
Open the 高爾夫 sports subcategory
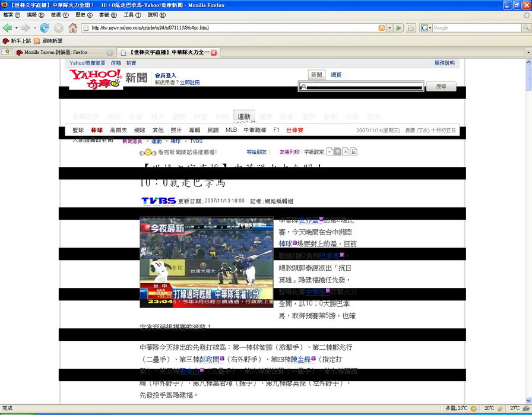click(x=118, y=130)
